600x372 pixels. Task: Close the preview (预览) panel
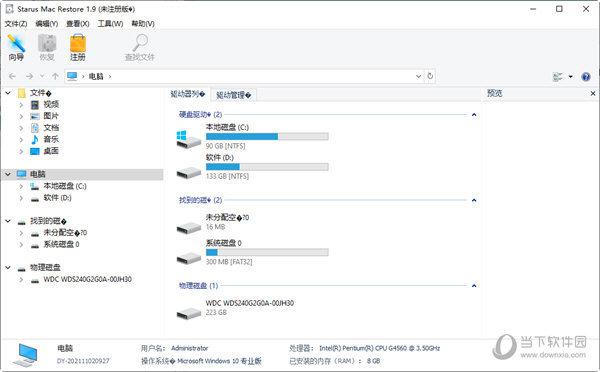point(593,93)
